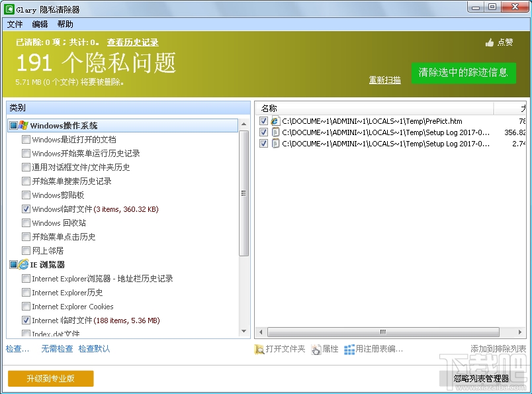532x394 pixels.
Task: Click the properties icon next to 属性
Action: (316, 349)
